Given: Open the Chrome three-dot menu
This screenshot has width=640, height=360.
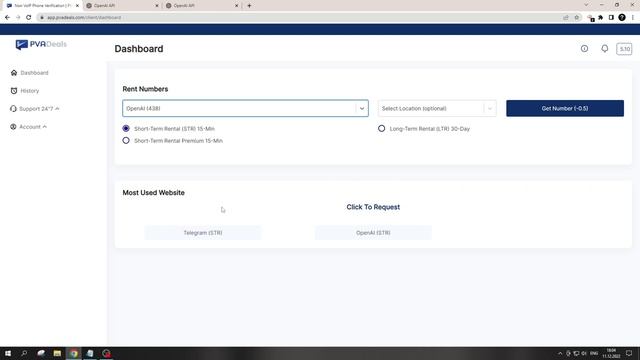Looking at the screenshot, I should [633, 18].
